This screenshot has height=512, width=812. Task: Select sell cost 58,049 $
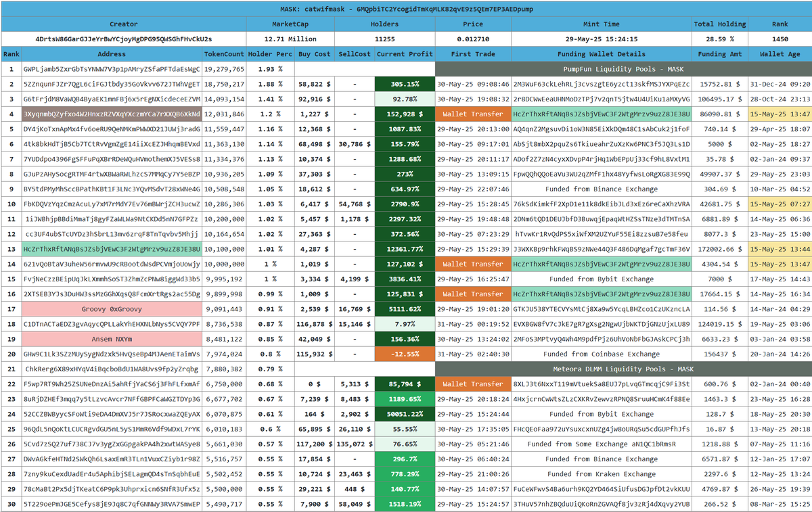(x=355, y=503)
